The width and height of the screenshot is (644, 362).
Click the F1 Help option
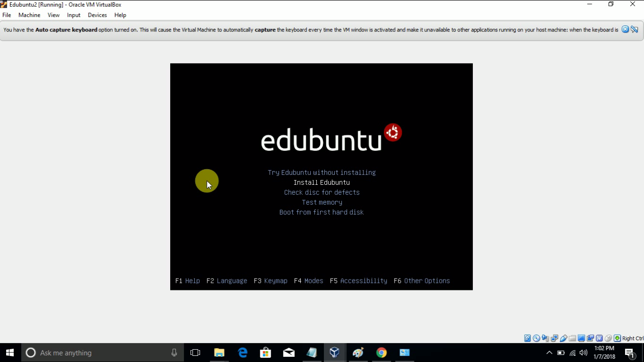pyautogui.click(x=188, y=281)
